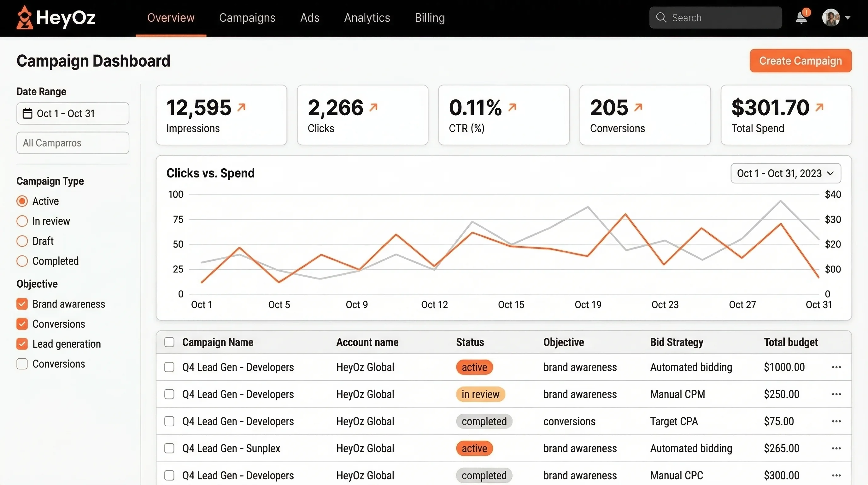Viewport: 868px width, 485px height.
Task: Open the notifications bell icon
Action: pos(801,18)
